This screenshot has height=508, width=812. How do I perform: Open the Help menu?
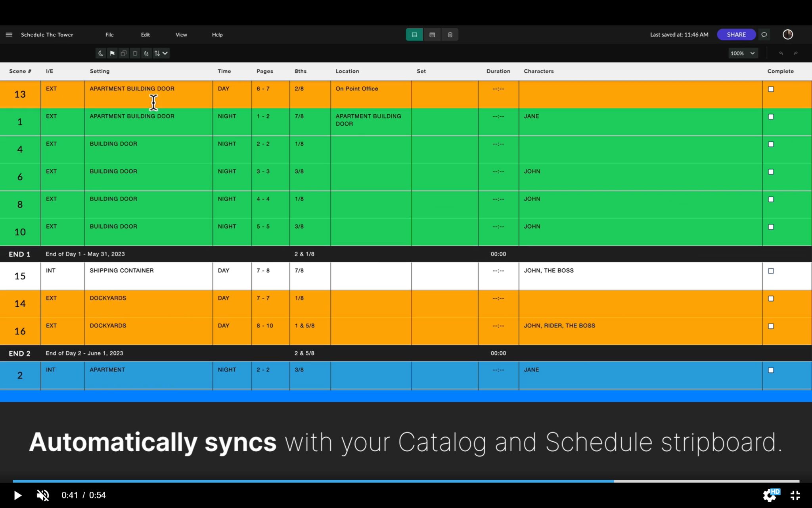tap(217, 35)
